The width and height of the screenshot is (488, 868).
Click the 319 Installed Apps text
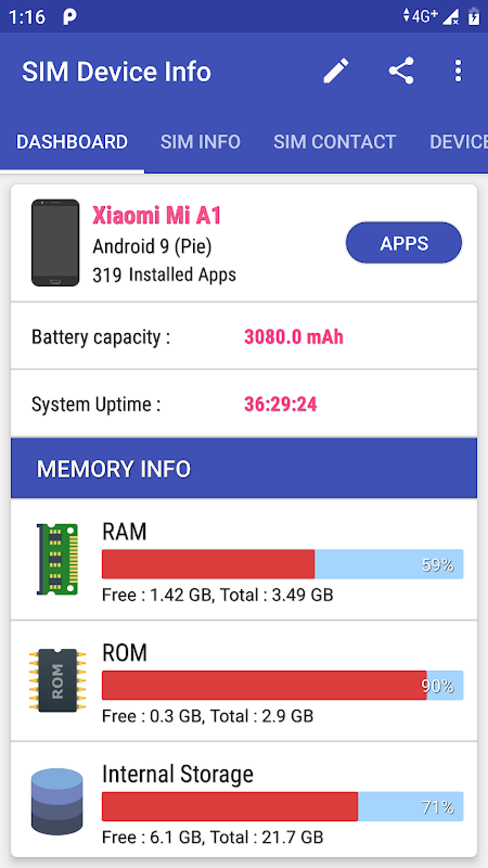click(164, 274)
